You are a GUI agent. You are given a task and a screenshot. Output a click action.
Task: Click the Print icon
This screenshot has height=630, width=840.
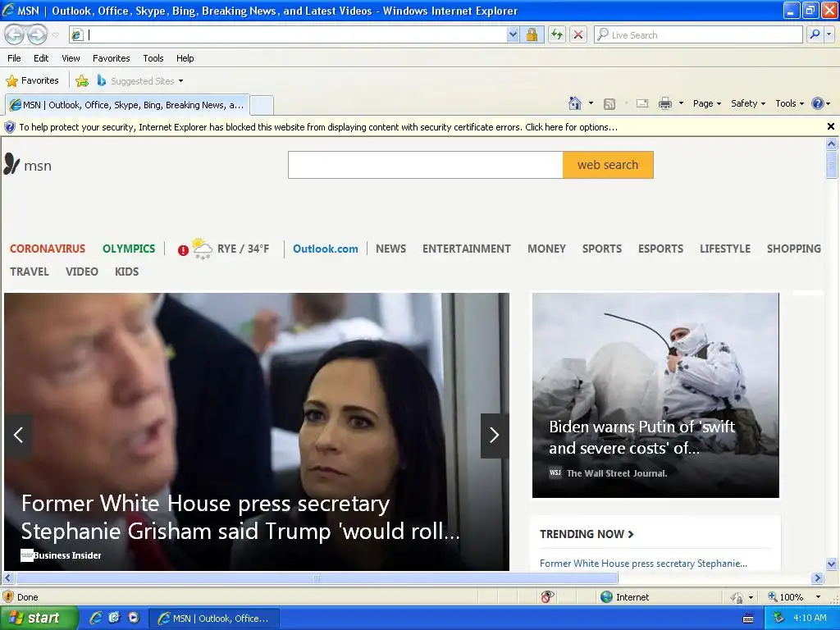point(664,103)
